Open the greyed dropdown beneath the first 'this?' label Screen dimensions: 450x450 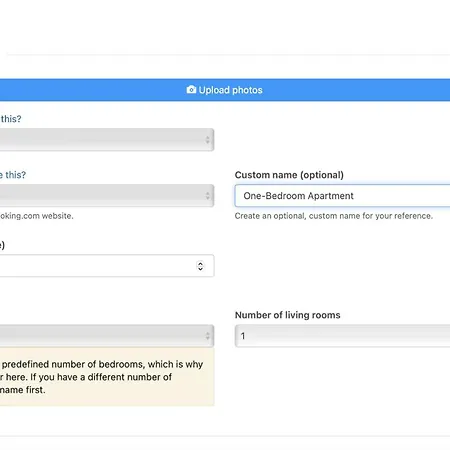coord(107,140)
